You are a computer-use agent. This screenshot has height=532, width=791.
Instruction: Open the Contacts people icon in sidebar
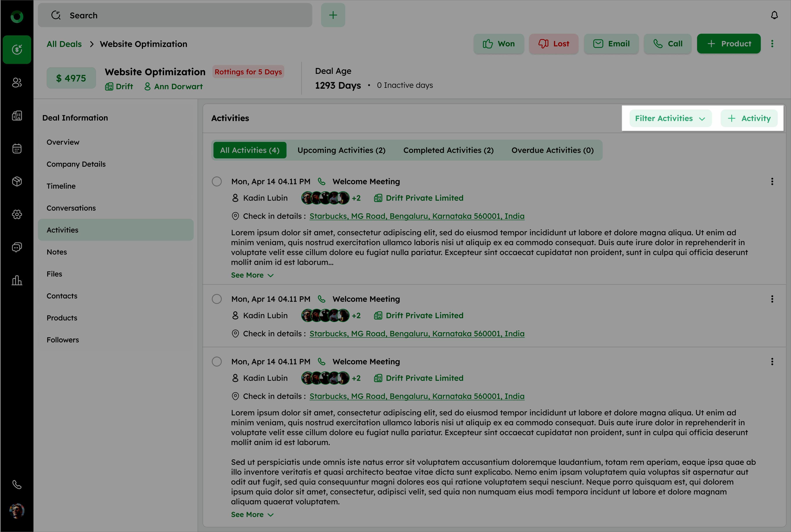tap(17, 82)
